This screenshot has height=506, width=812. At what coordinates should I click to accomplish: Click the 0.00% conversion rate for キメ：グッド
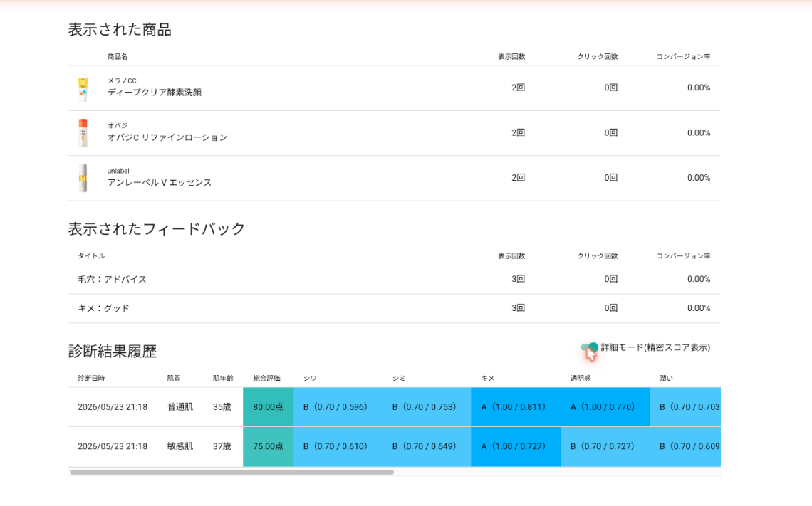tap(699, 308)
